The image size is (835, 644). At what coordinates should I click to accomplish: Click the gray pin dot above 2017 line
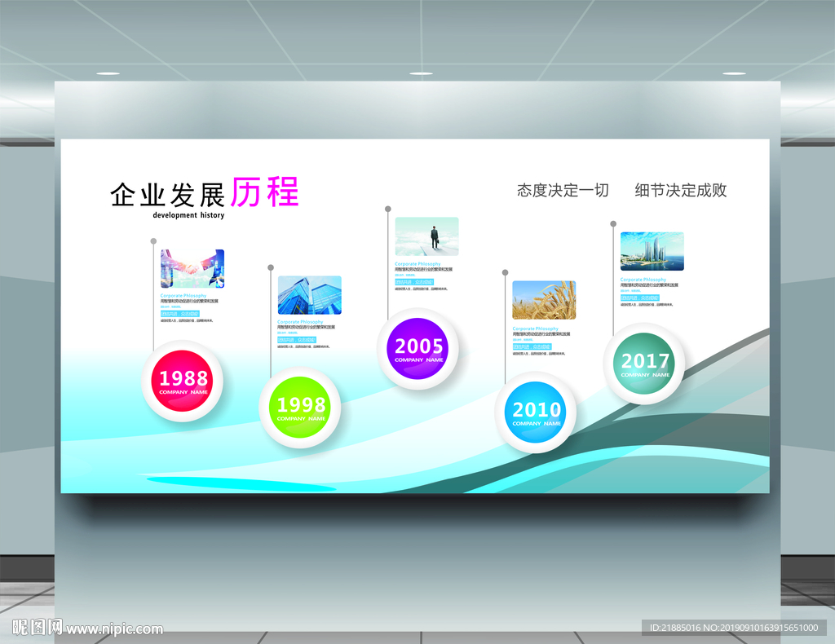pyautogui.click(x=613, y=223)
